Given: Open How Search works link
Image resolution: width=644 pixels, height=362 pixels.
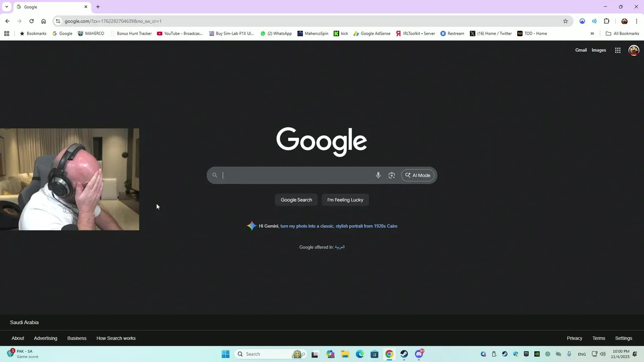Looking at the screenshot, I should pos(116,338).
